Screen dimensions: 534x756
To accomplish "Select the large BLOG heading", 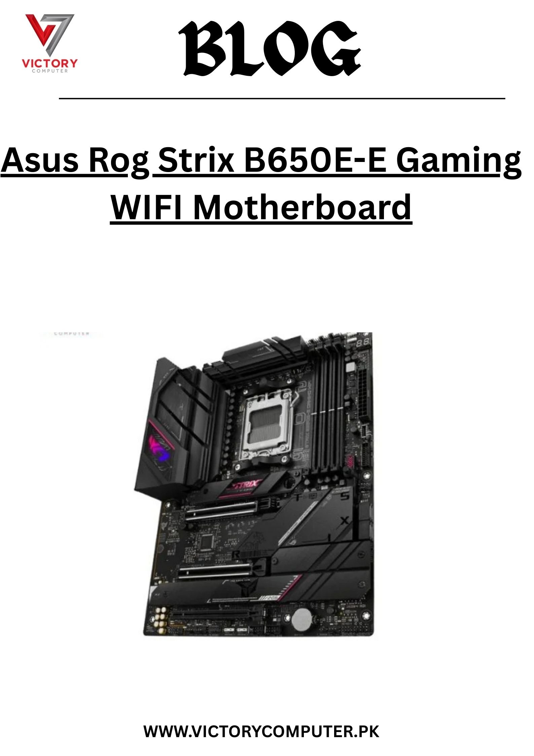I will pos(270,49).
